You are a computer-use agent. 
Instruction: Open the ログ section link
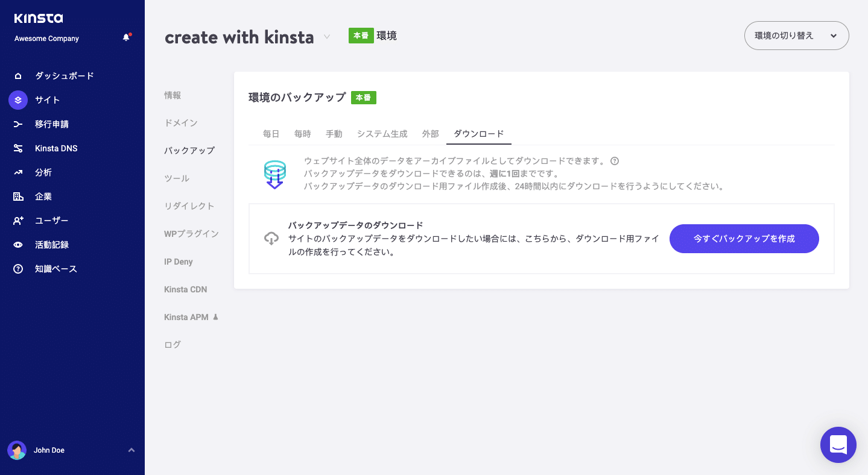tap(173, 344)
